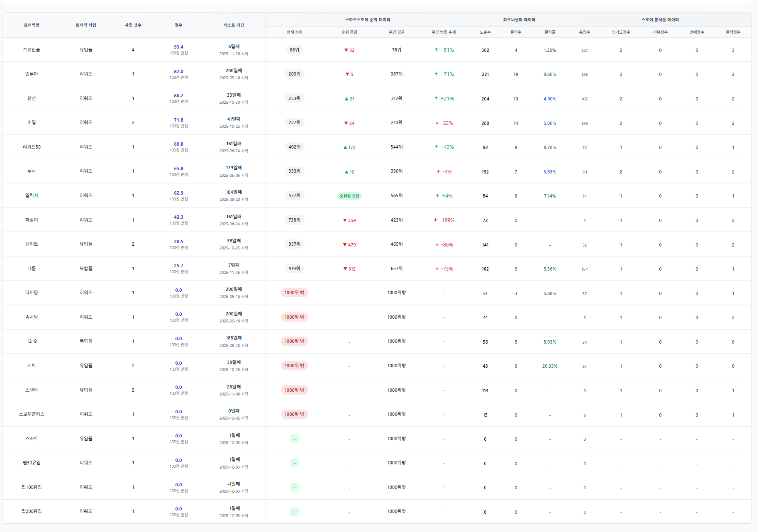The height and width of the screenshot is (532, 761).
Task: Click the 1000위 밖 badge in 타이밍 row
Action: tap(295, 293)
